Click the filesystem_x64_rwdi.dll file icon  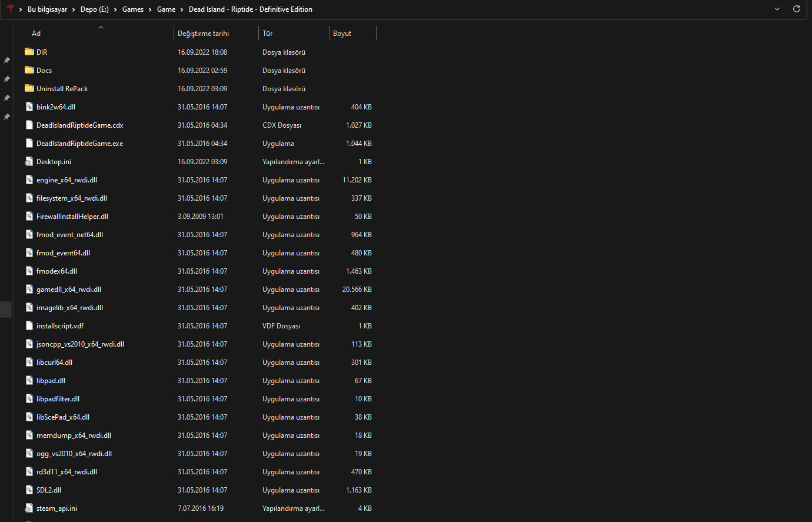click(x=29, y=198)
